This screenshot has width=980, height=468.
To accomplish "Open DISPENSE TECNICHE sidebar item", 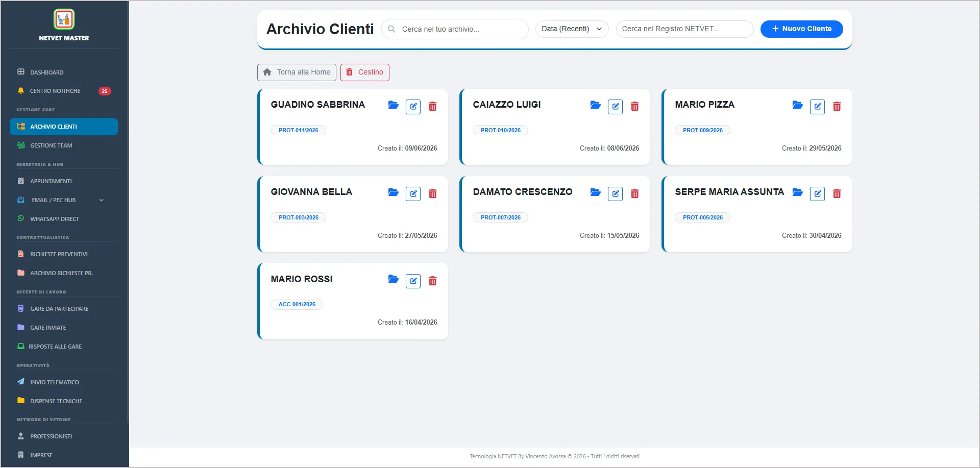I will [64, 401].
